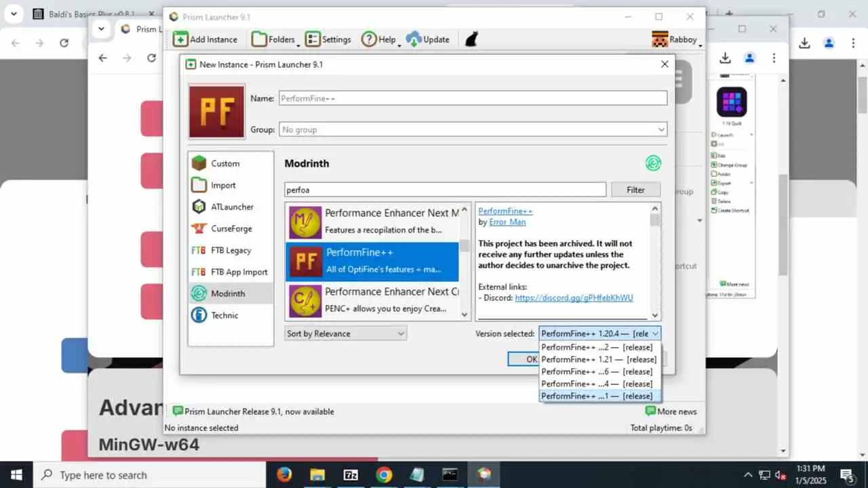
Task: Click the OK button
Action: click(x=524, y=359)
